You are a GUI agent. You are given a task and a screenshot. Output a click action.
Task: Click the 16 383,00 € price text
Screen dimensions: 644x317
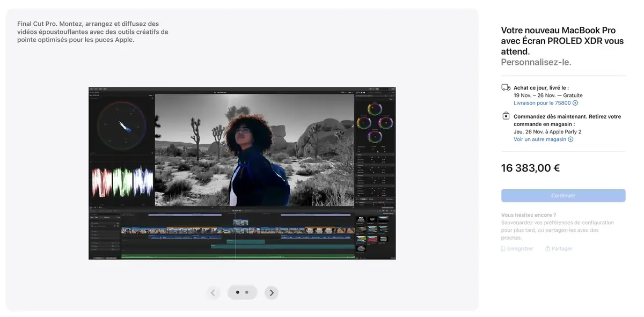point(530,168)
